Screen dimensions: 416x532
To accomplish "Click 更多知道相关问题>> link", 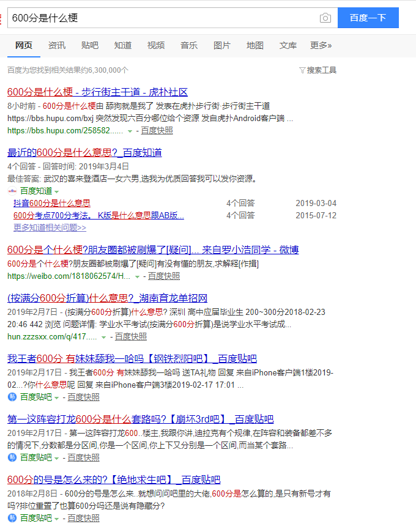I will coord(50,227).
